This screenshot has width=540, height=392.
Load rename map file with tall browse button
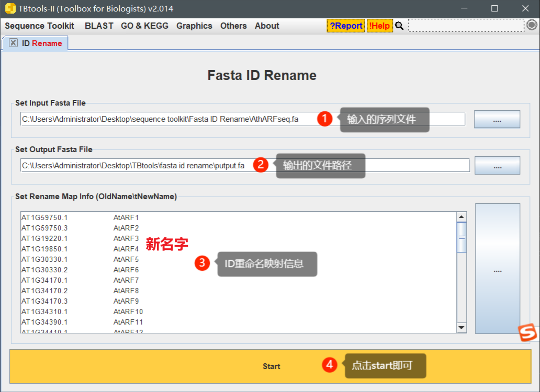pos(498,269)
